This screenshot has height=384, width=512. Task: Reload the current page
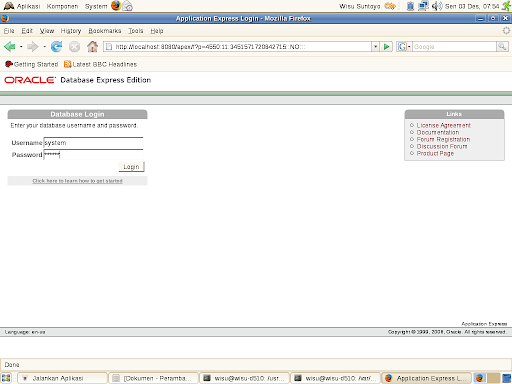coord(56,47)
